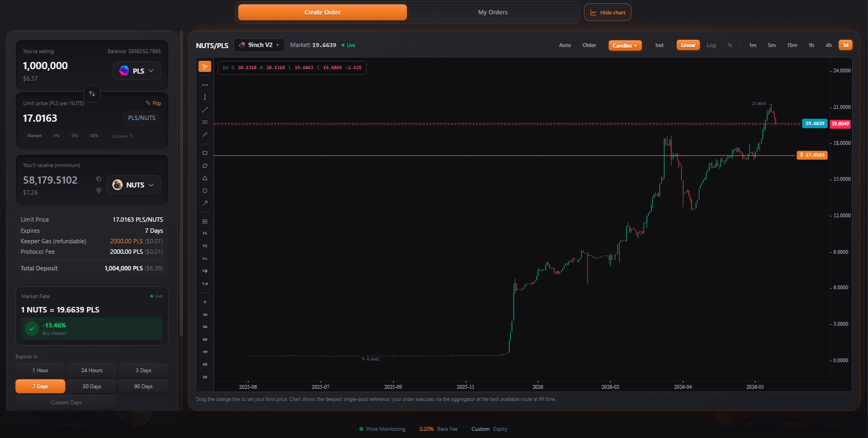Click the orange 17.0163 limit price handle
The image size is (868, 438).
pos(812,155)
